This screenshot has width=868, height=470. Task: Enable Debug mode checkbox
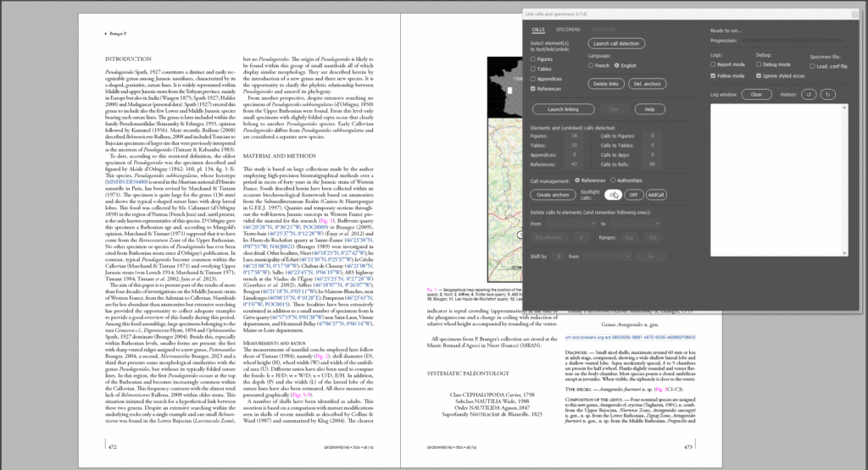[759, 64]
